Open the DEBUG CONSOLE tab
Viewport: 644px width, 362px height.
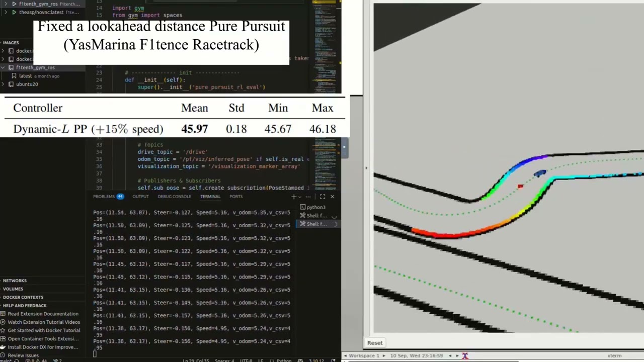[x=174, y=197]
